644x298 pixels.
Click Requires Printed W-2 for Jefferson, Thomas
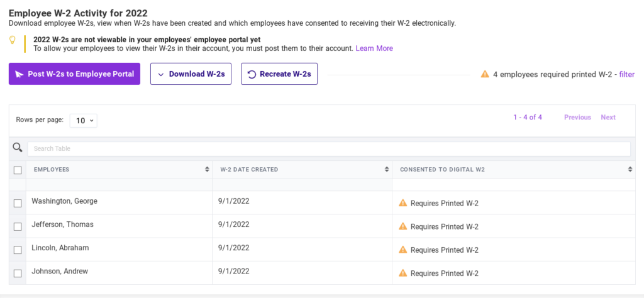pos(445,226)
